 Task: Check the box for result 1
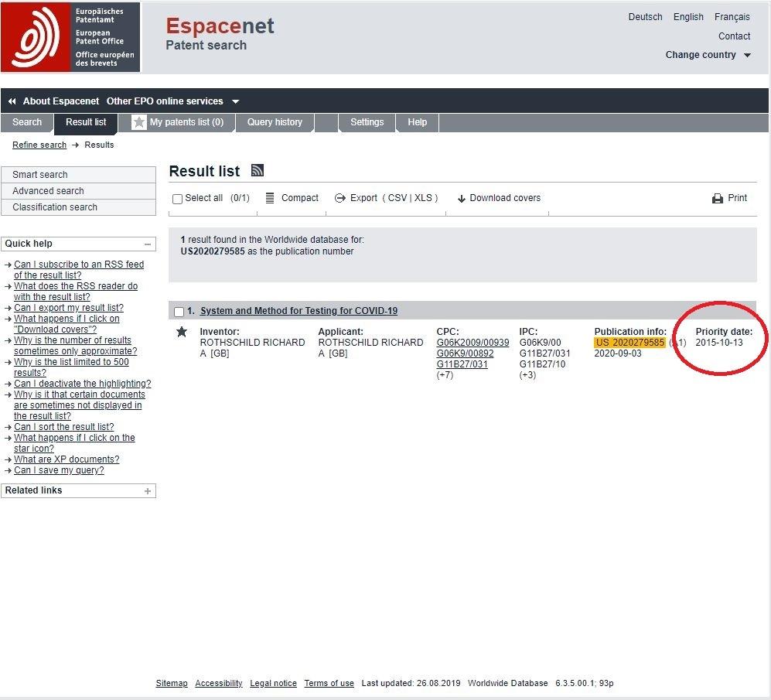179,312
